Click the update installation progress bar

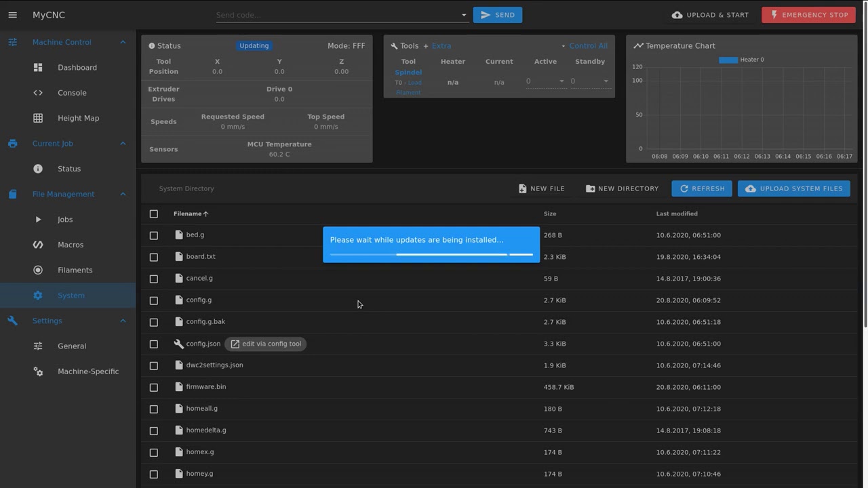point(431,254)
